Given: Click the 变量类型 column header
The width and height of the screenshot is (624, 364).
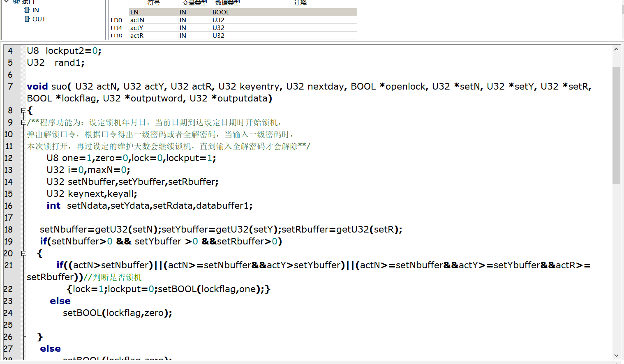Looking at the screenshot, I should click(x=194, y=3).
